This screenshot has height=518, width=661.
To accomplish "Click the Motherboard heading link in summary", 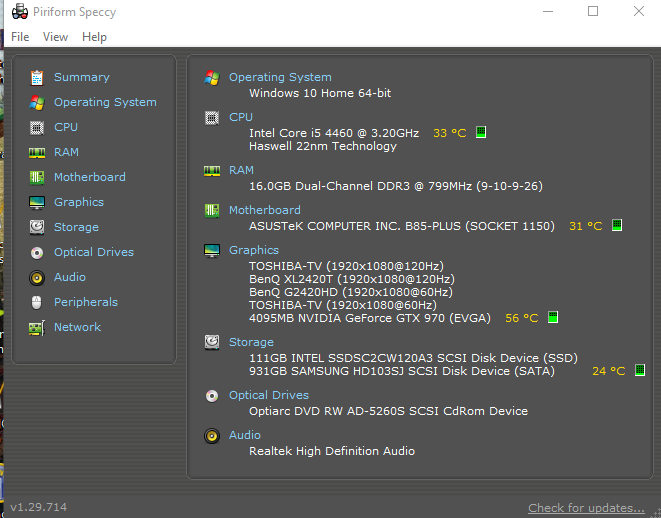I will coord(265,210).
